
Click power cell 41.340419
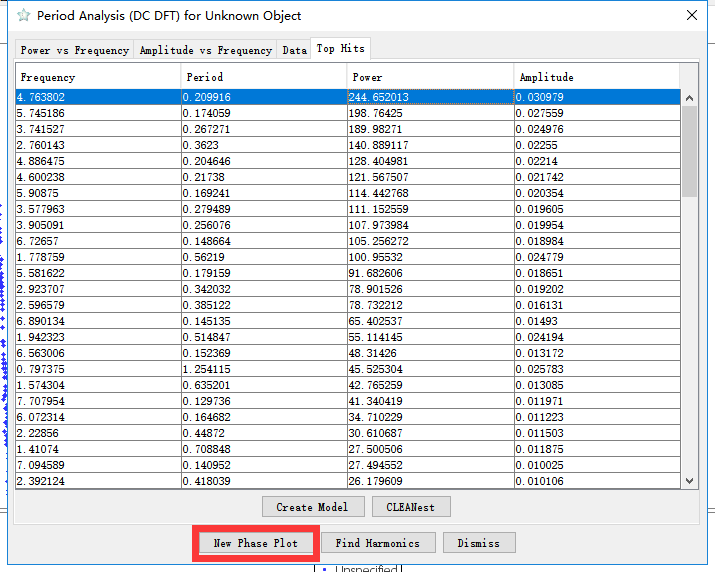point(431,401)
